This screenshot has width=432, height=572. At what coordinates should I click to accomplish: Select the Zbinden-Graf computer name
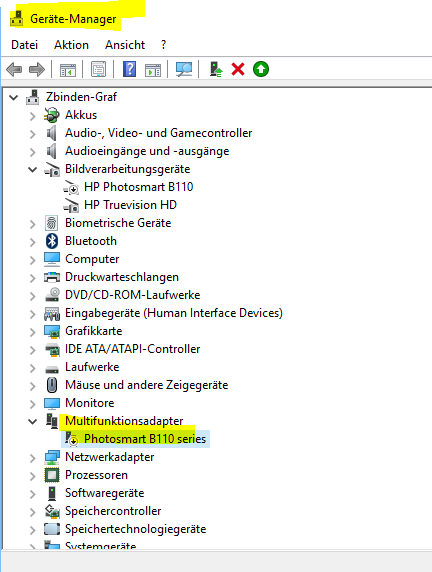pos(81,97)
